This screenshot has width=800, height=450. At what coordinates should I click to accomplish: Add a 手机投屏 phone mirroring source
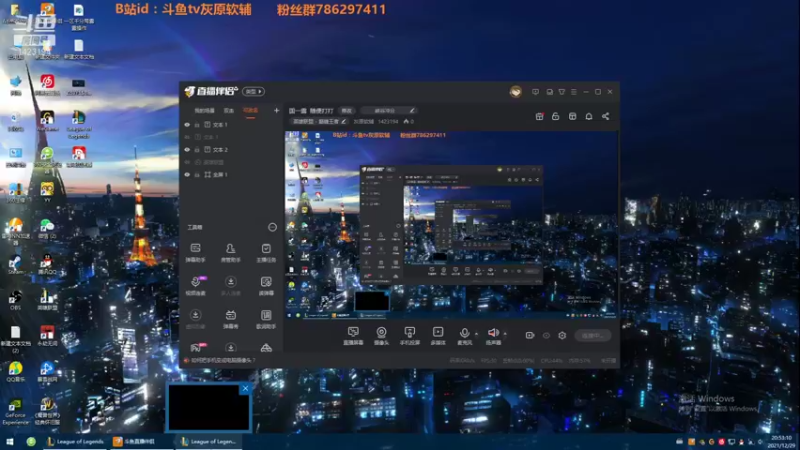coord(410,336)
